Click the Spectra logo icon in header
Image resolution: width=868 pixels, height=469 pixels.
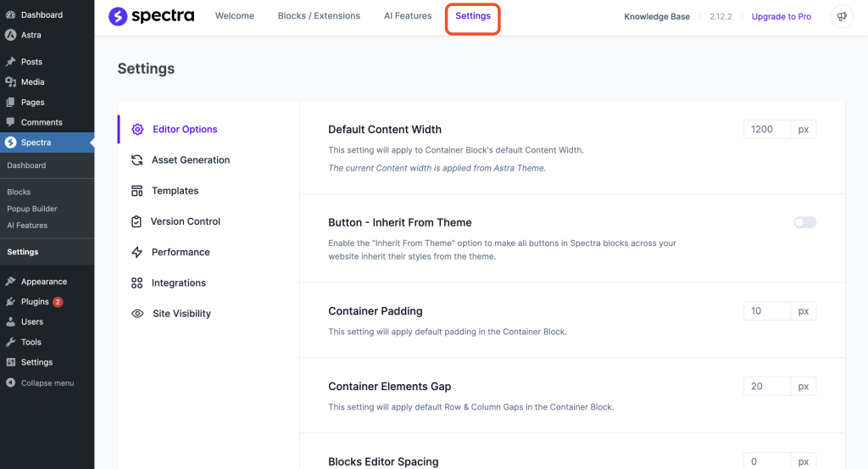click(x=119, y=16)
